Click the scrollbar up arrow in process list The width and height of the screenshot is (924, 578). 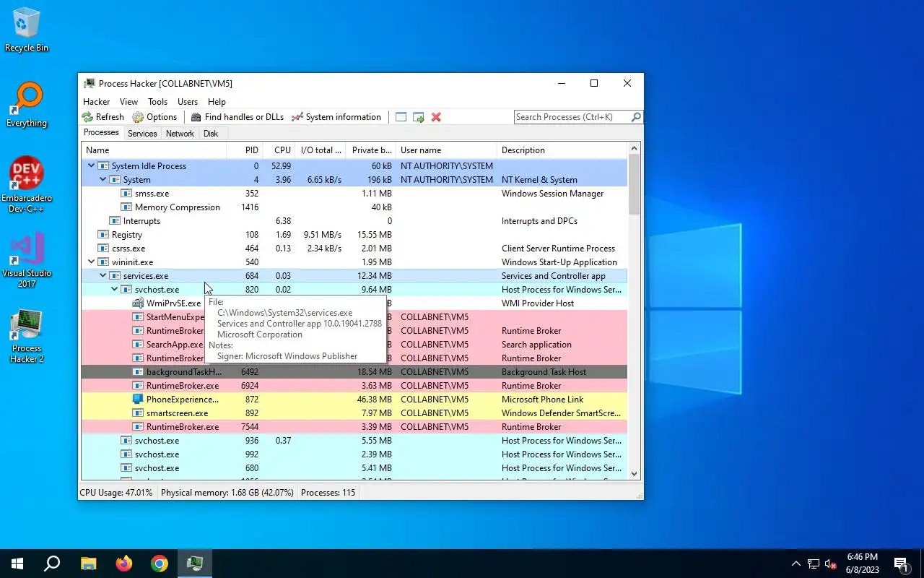click(x=635, y=149)
